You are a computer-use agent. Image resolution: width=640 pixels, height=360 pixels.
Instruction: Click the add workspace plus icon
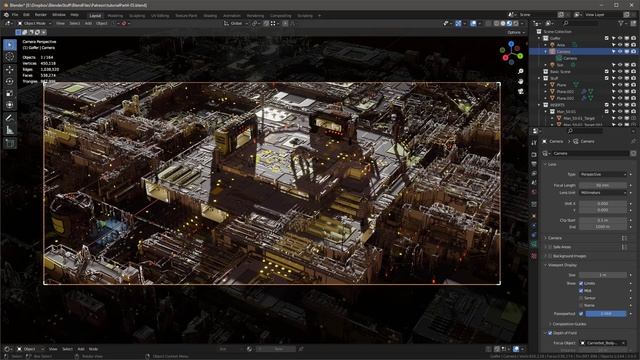tap(320, 16)
